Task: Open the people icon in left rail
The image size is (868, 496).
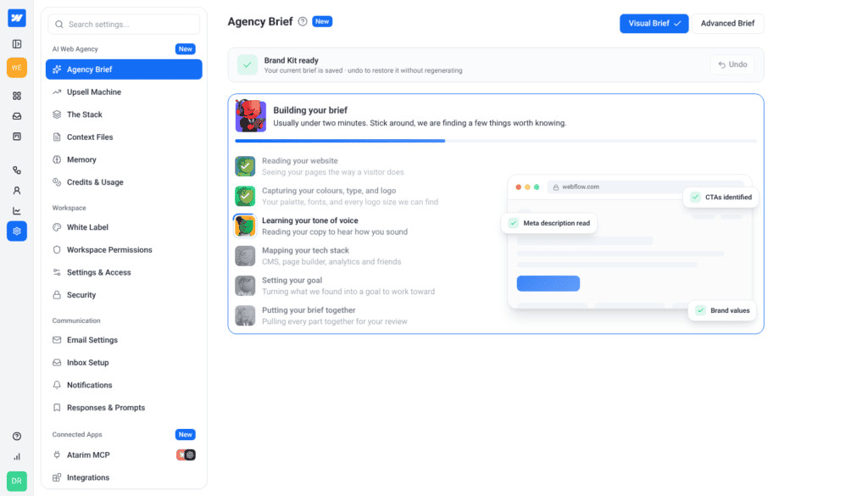Action: (x=17, y=191)
